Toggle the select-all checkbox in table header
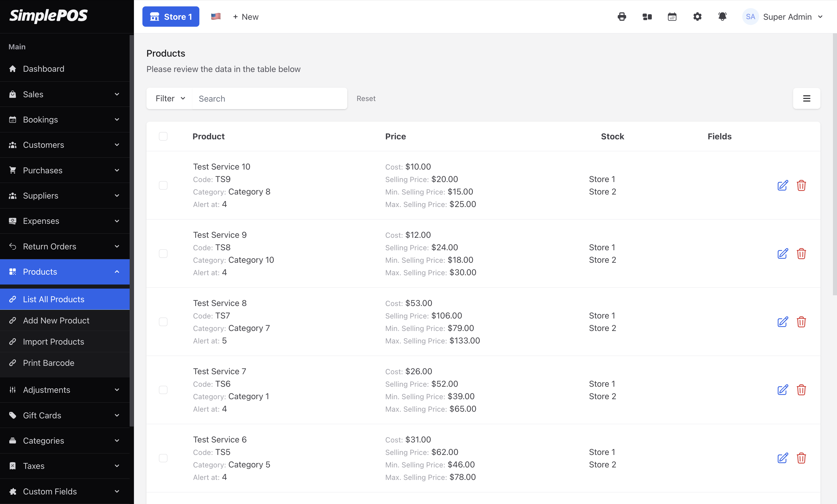This screenshot has height=504, width=837. point(163,136)
